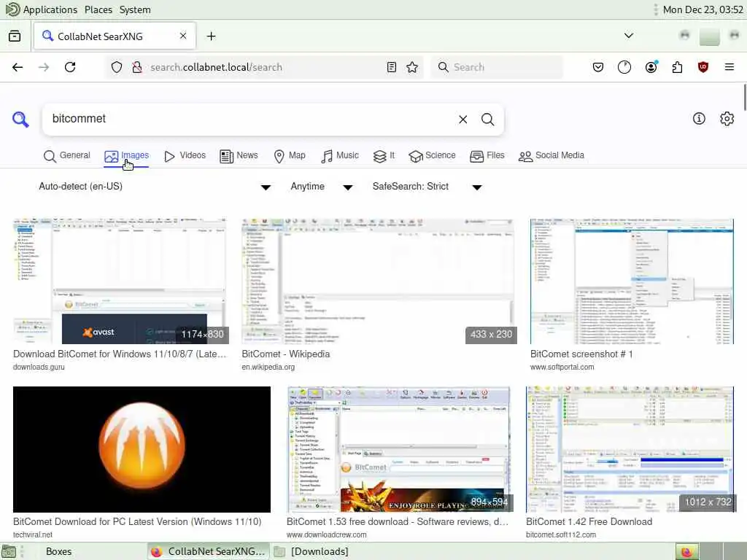This screenshot has width=747, height=560.
Task: Open the Firefox account icon
Action: (x=651, y=67)
